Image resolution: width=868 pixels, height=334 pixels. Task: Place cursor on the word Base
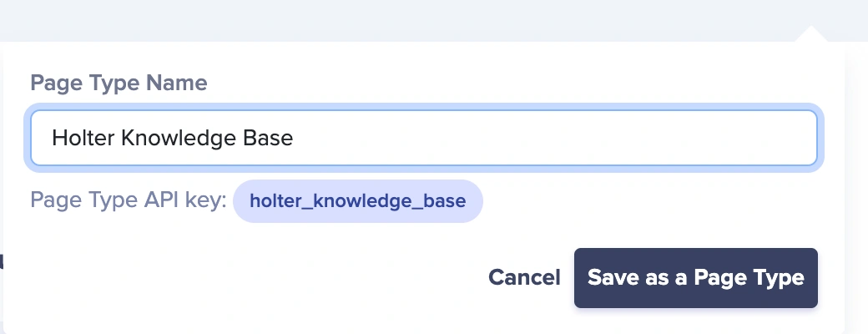(268, 138)
